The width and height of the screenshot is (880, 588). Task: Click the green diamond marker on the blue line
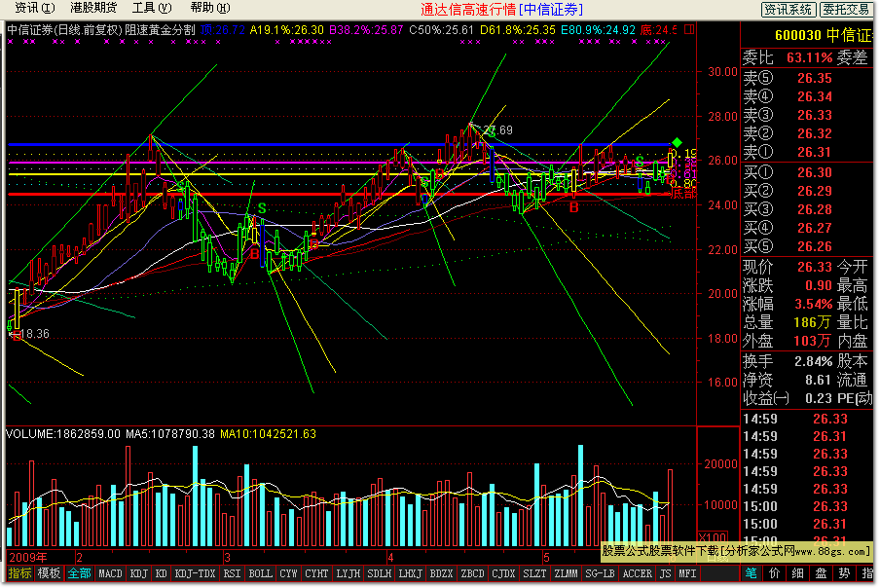(677, 142)
